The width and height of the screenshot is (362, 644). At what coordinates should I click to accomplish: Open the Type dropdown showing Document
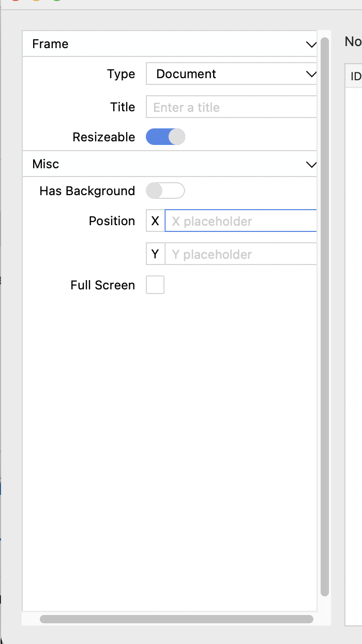pyautogui.click(x=231, y=74)
